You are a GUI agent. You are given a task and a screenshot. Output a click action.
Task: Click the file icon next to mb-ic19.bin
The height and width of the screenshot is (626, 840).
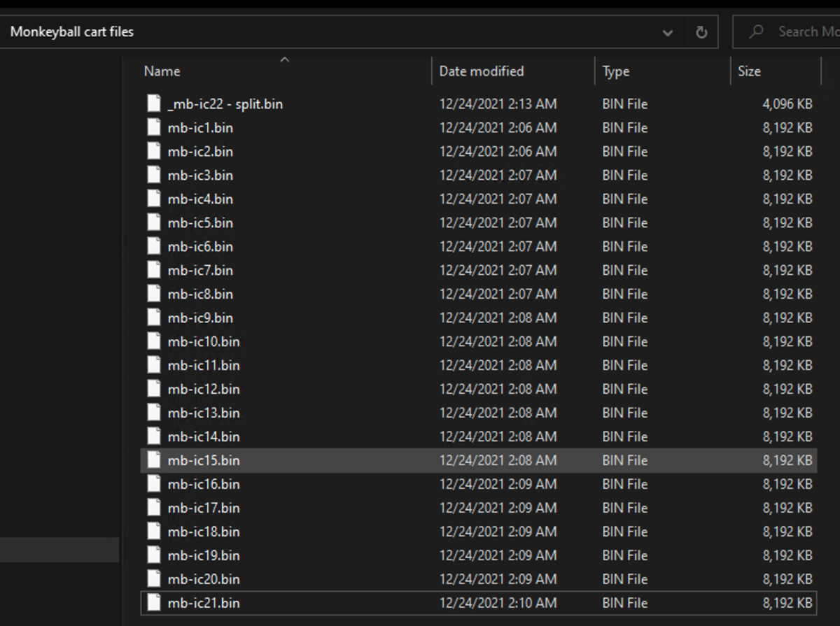(x=154, y=555)
